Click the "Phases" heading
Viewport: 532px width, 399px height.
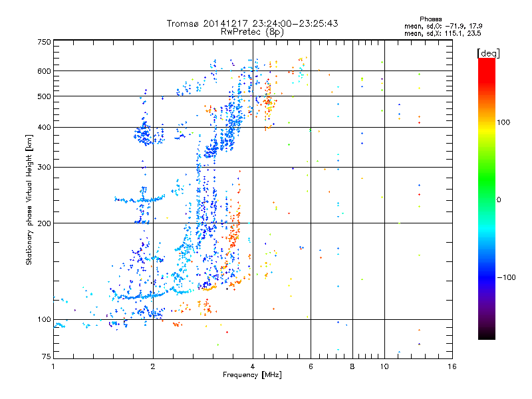430,19
